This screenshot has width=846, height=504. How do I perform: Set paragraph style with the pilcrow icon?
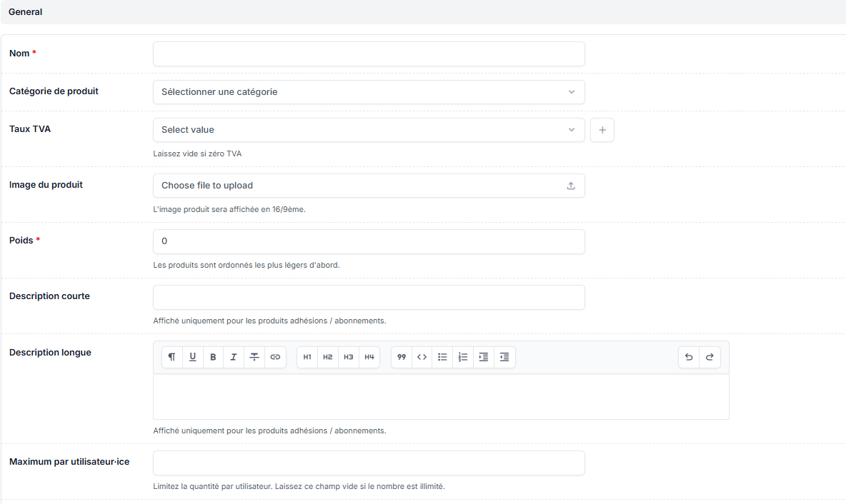(x=172, y=357)
